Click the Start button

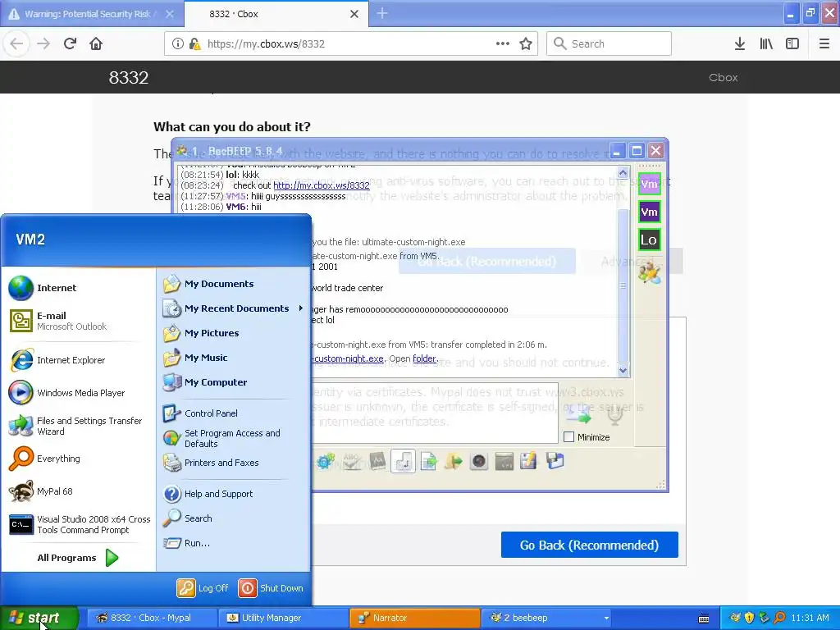[x=39, y=618]
